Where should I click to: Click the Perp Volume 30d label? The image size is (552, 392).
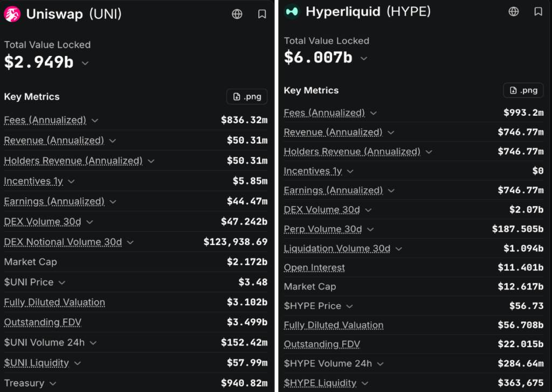(x=323, y=229)
